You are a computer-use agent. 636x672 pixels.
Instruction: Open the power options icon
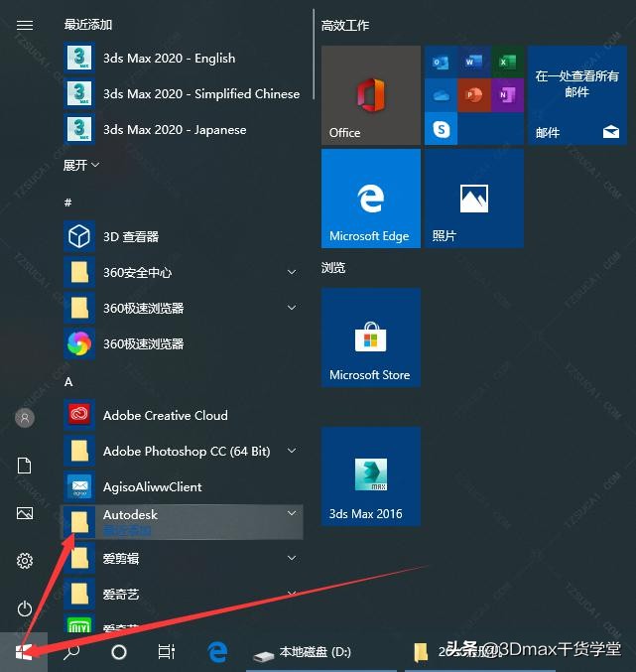point(25,608)
